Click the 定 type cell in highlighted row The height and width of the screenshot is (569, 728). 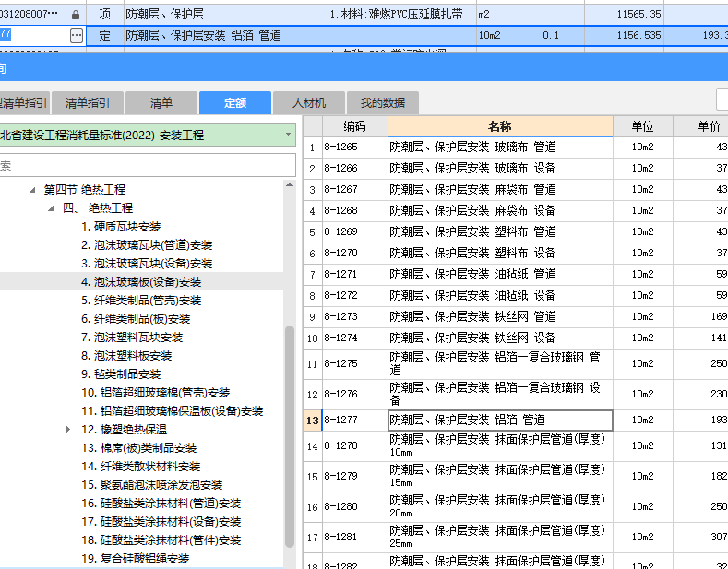pyautogui.click(x=105, y=35)
